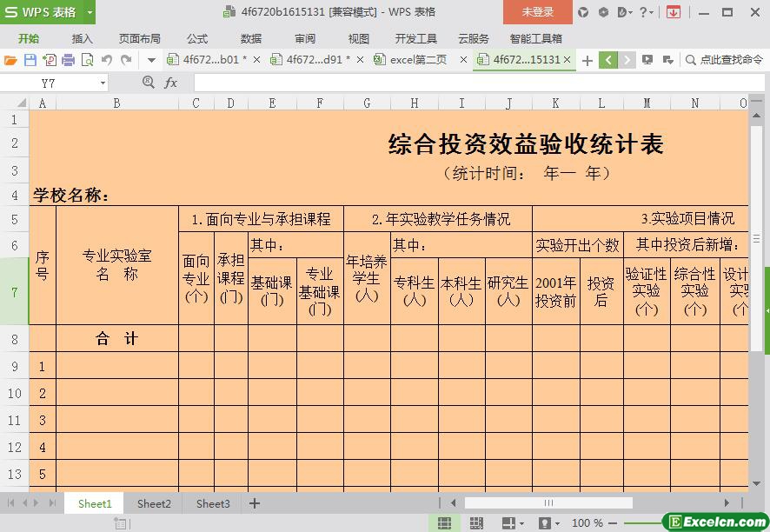
Task: Click the Print icon in quick toolbar
Action: (68, 60)
